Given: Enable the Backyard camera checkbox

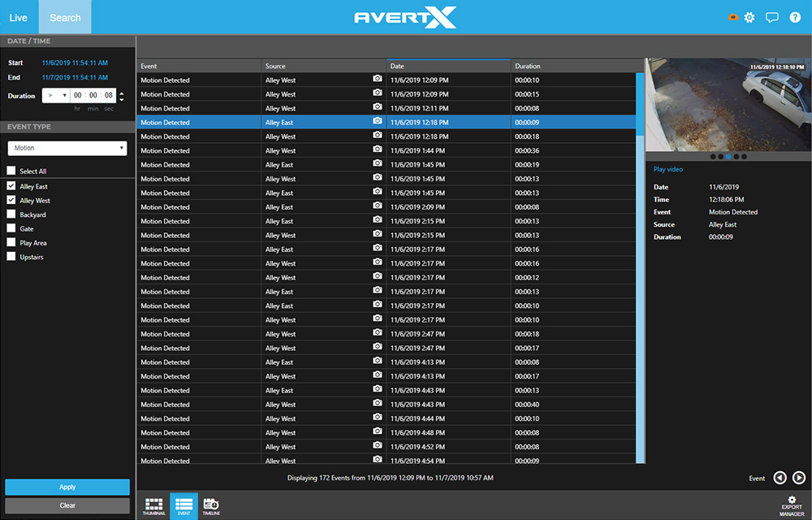Looking at the screenshot, I should pyautogui.click(x=11, y=214).
